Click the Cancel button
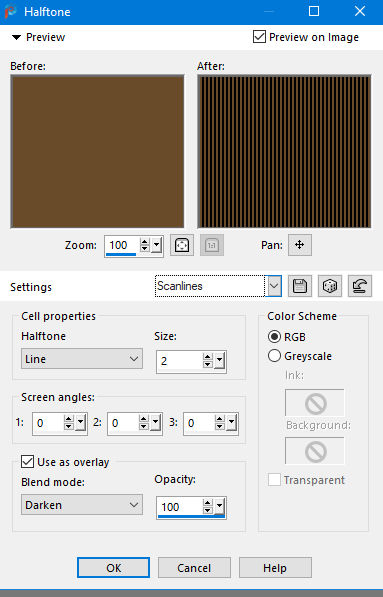 pos(194,568)
